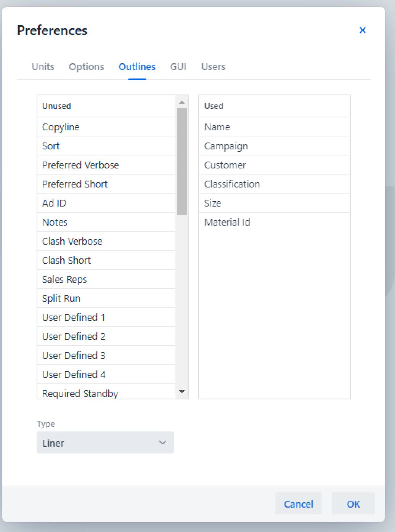Select User Defined 3 item
This screenshot has height=532, width=395.
point(74,356)
